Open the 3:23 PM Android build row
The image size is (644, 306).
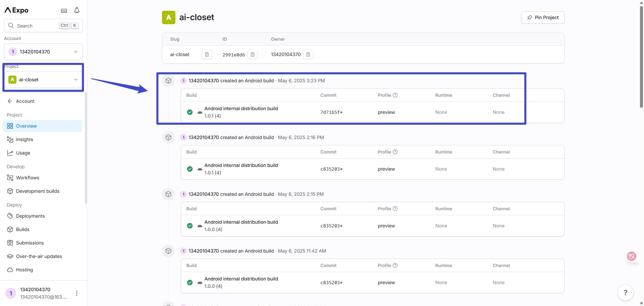[241, 112]
